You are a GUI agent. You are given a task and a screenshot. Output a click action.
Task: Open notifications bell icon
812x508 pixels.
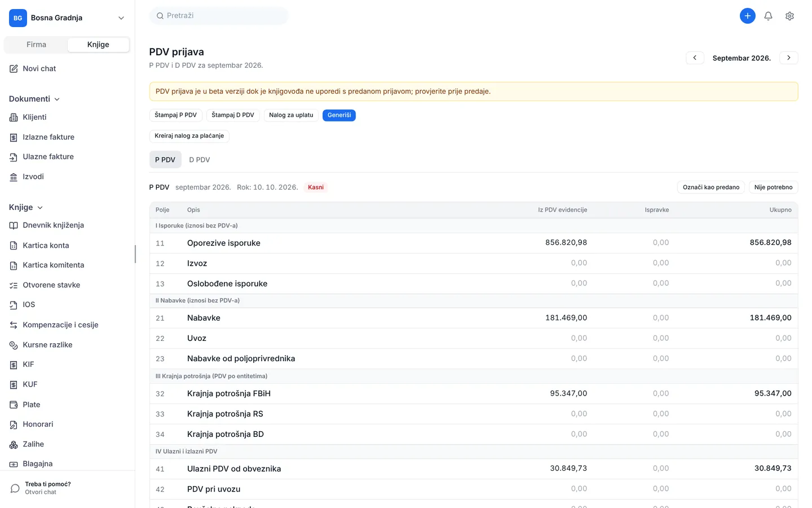pos(768,16)
